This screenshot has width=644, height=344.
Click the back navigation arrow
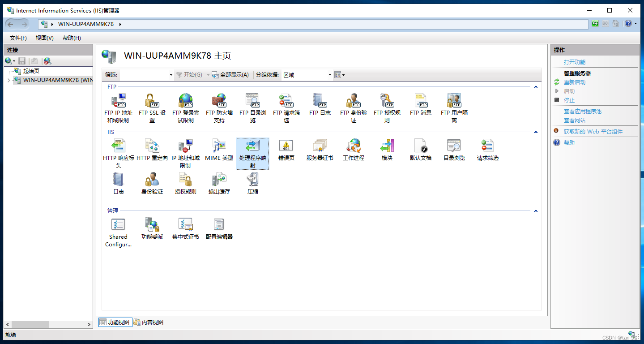(10, 24)
